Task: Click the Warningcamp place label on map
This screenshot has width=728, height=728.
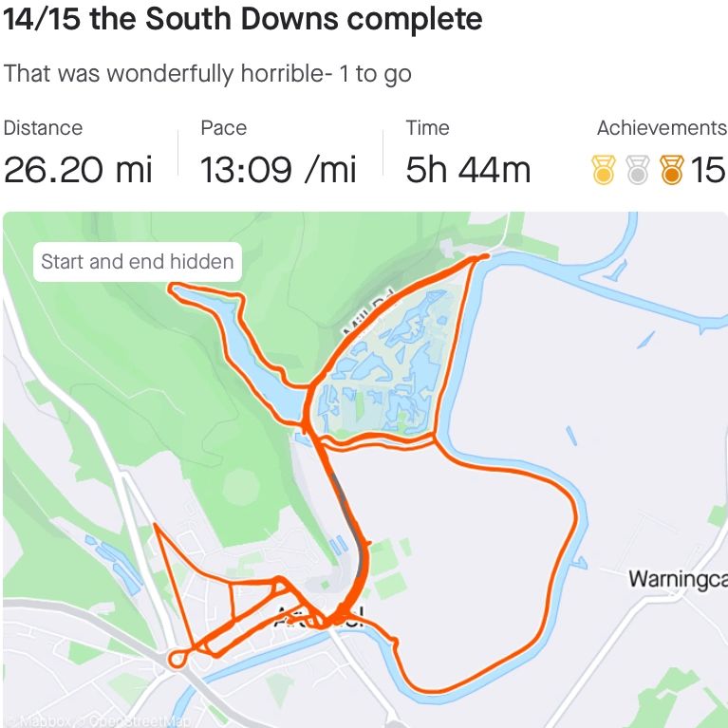Action: 678,579
